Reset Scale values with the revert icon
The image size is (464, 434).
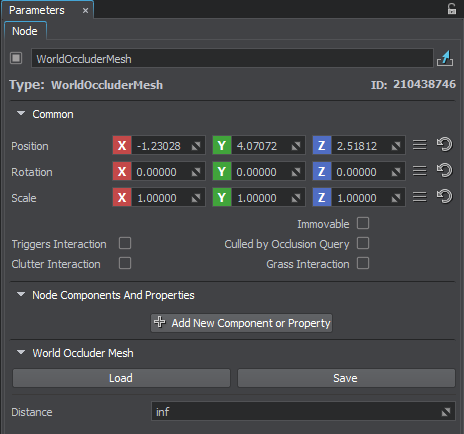point(445,197)
